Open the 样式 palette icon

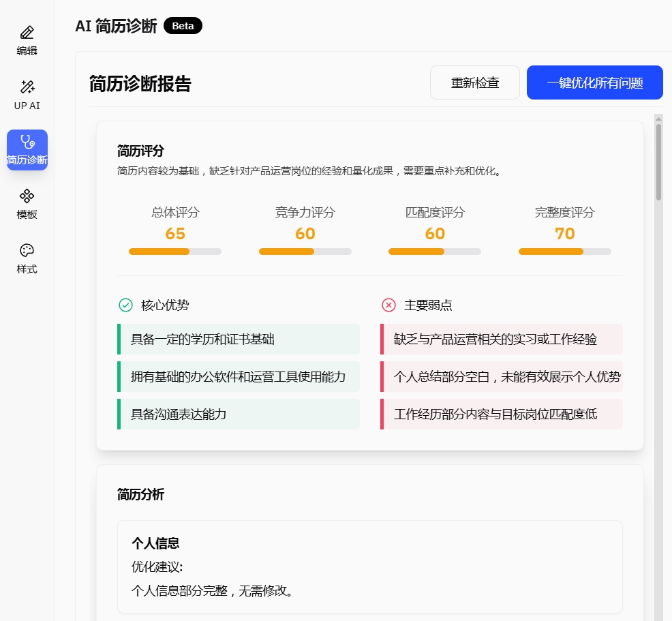click(x=27, y=251)
